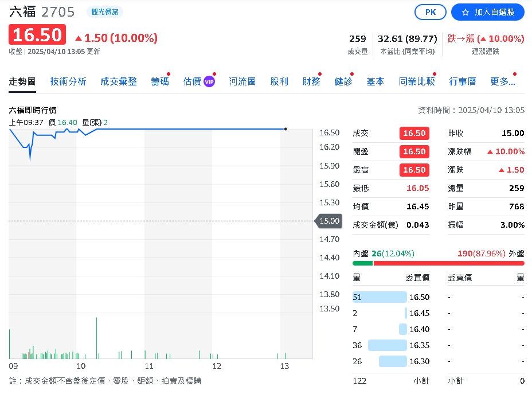Open the 河流圖 chart tab
532x394 pixels.
point(242,81)
